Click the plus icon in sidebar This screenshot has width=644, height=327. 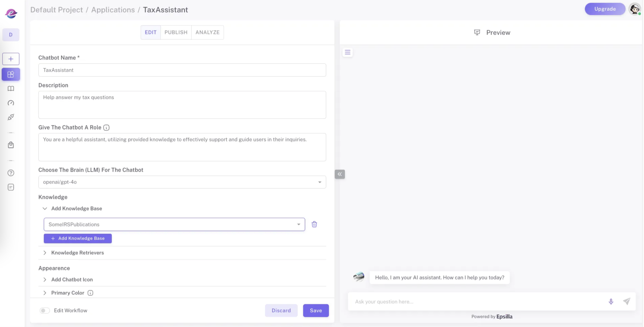pyautogui.click(x=11, y=59)
